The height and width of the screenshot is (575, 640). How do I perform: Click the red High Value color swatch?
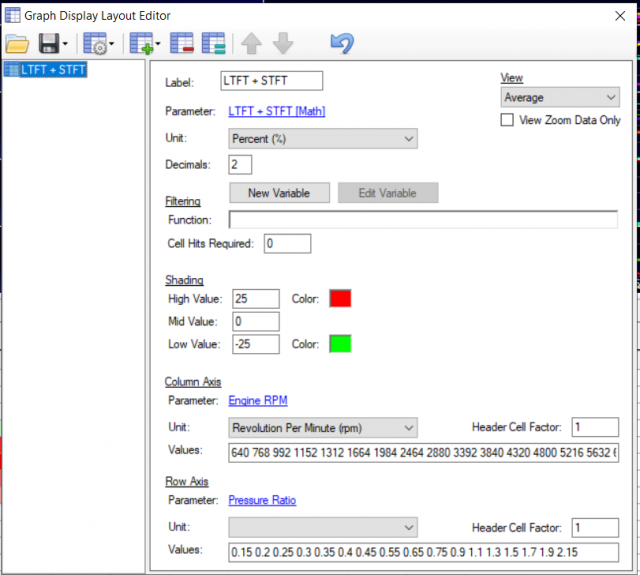(x=341, y=298)
